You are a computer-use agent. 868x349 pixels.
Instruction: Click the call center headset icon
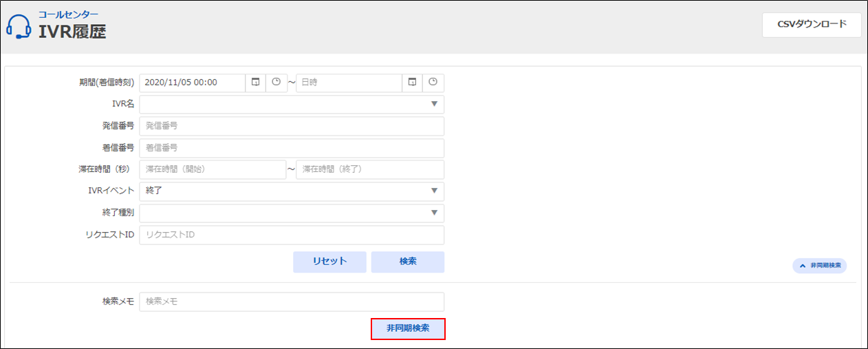[x=19, y=26]
